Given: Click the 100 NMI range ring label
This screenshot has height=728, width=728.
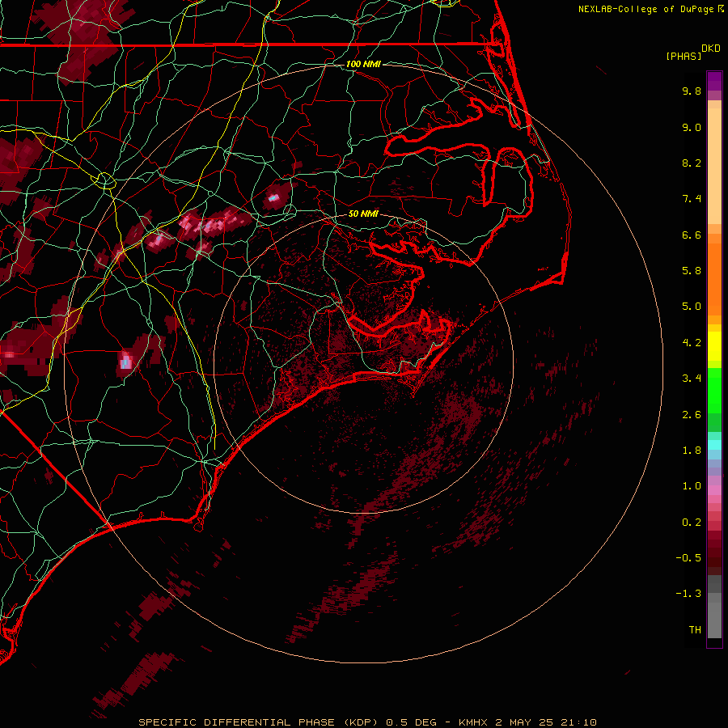Looking at the screenshot, I should pyautogui.click(x=363, y=64).
